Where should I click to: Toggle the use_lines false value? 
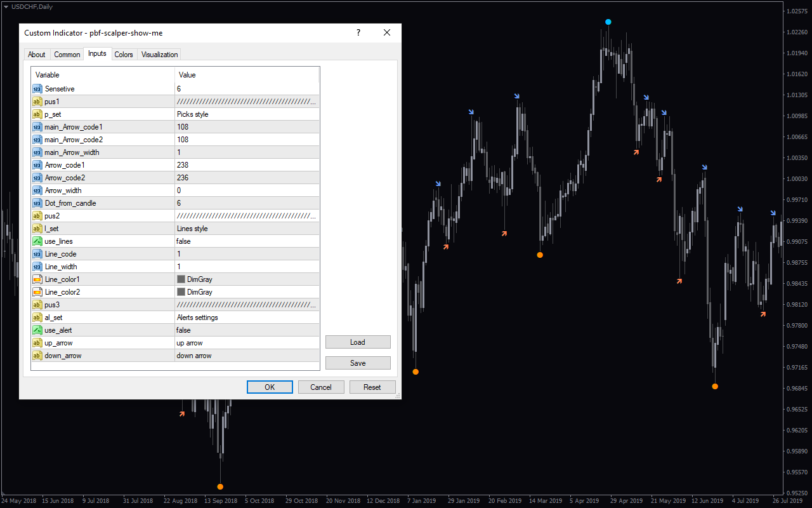pyautogui.click(x=247, y=241)
